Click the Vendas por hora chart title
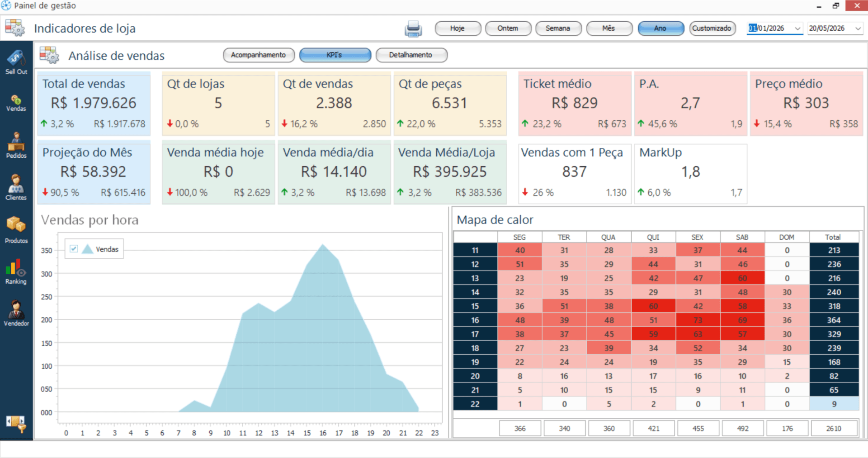868x458 pixels. click(90, 220)
